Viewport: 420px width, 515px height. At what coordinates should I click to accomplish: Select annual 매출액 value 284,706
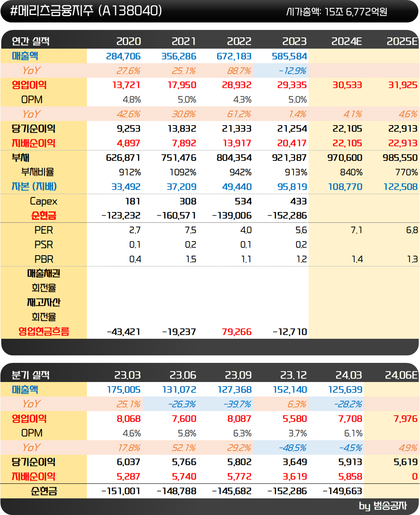click(124, 56)
